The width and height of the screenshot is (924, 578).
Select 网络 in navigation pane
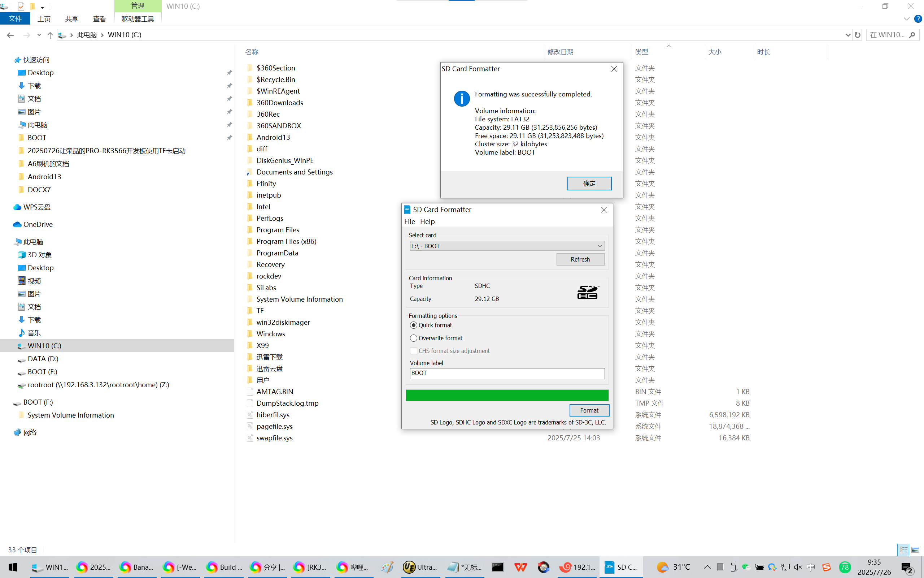click(30, 432)
